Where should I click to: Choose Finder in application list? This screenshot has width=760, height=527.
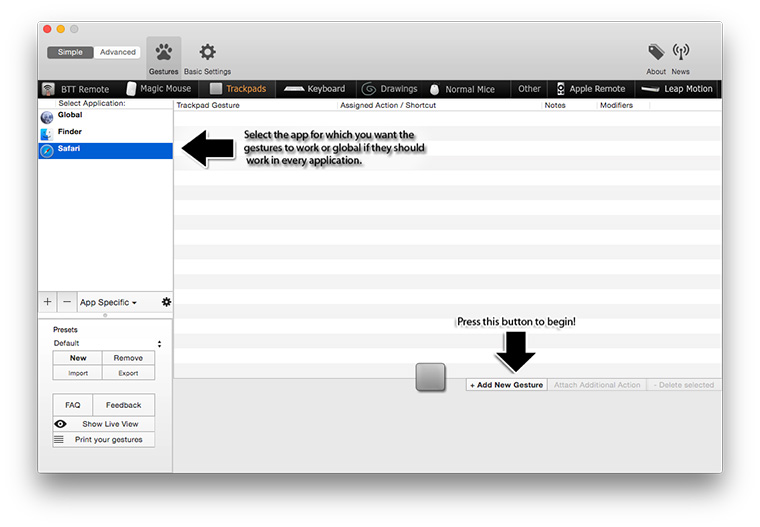tap(105, 133)
